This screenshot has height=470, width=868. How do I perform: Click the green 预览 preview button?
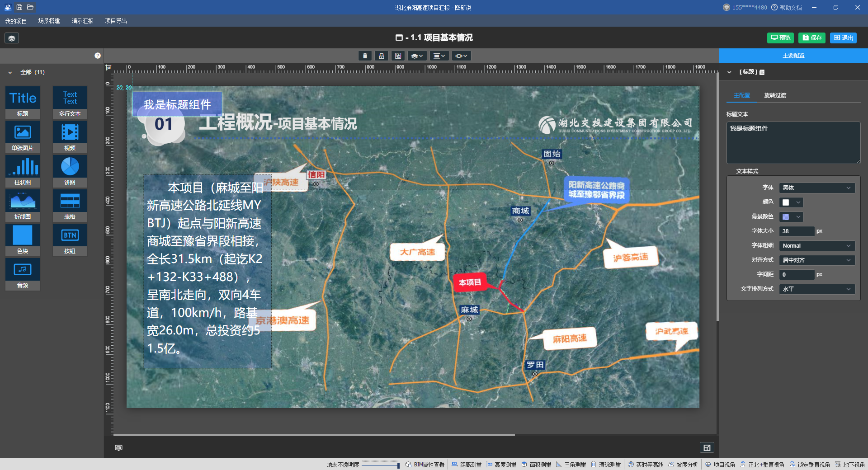coord(780,38)
